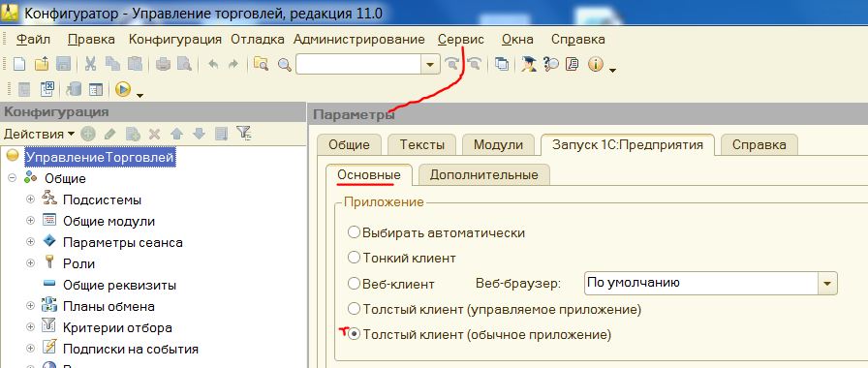
Task: Click the Move down arrow icon
Action: pyautogui.click(x=199, y=134)
